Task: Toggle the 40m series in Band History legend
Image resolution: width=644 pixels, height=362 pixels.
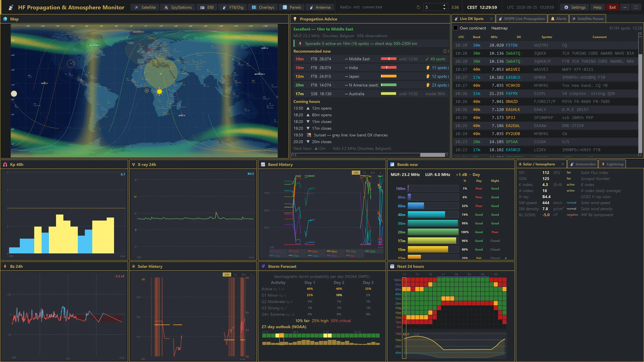Action: (332, 252)
